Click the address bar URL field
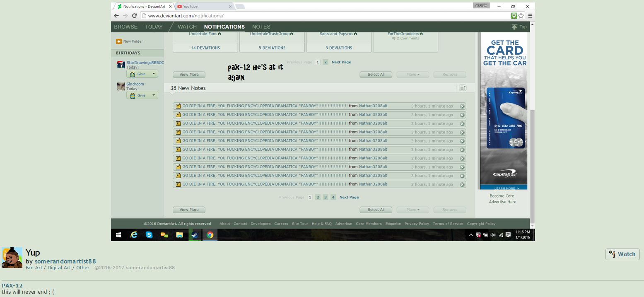Screen dimensions: 644x297 click(x=325, y=16)
